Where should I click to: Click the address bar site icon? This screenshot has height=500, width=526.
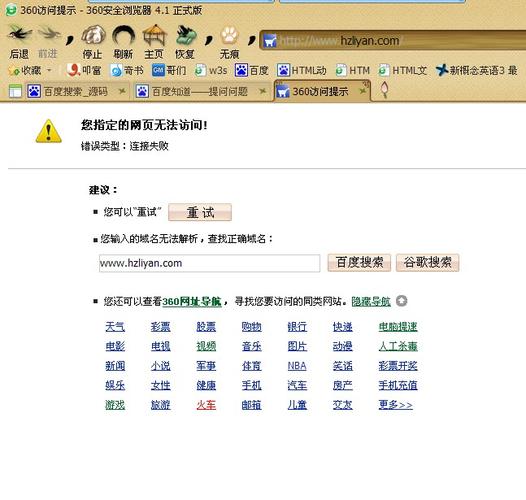pyautogui.click(x=270, y=41)
